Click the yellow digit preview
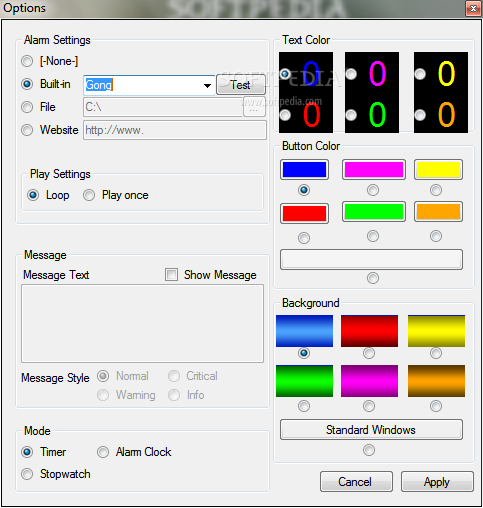The height and width of the screenshot is (508, 483). pos(446,73)
